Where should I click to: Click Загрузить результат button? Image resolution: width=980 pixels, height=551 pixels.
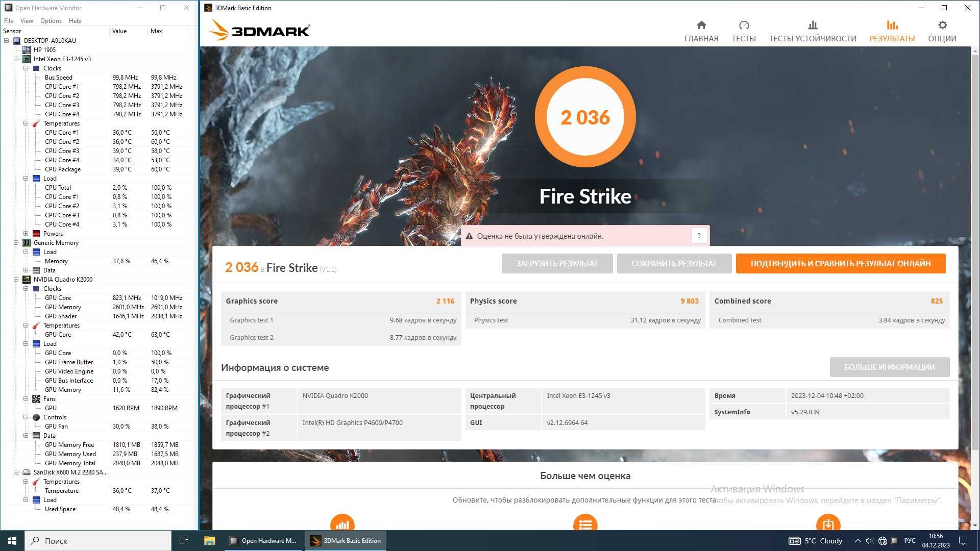[557, 263]
